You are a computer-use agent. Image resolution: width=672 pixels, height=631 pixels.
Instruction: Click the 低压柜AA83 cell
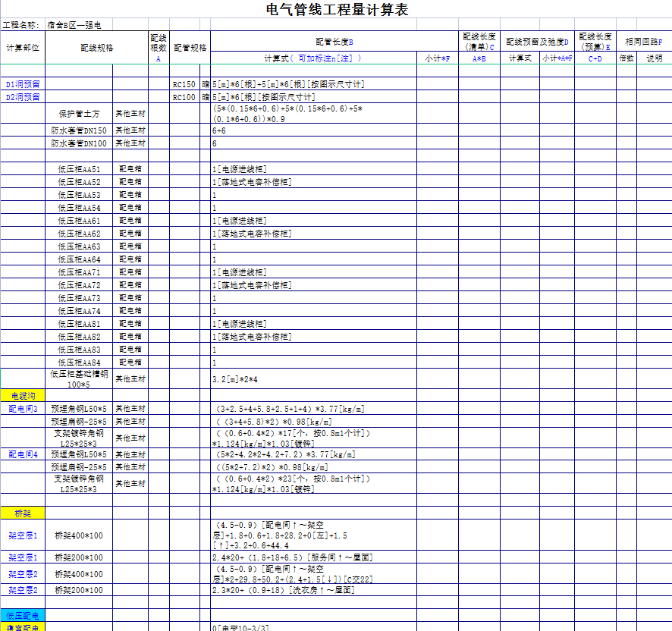(79, 350)
